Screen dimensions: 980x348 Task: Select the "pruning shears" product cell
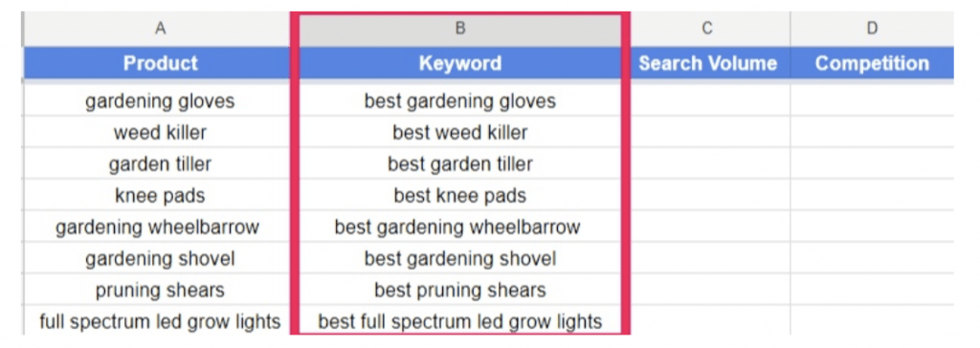[x=160, y=290]
